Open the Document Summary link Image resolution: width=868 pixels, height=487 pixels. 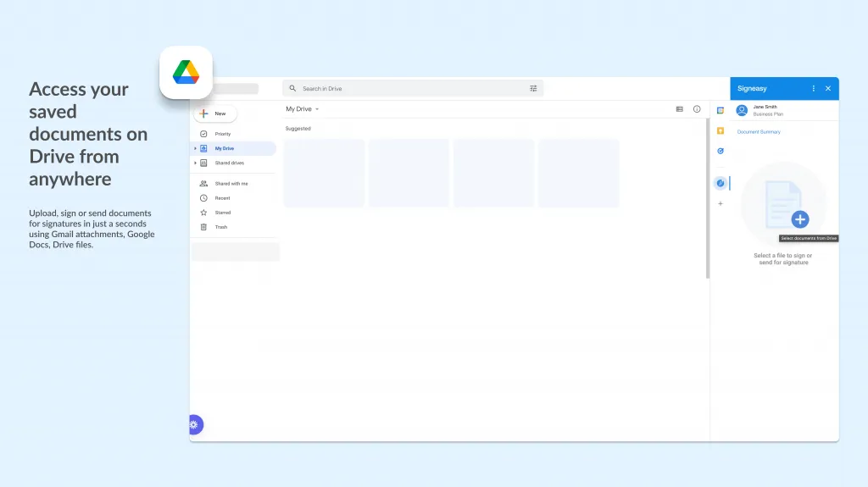(759, 132)
